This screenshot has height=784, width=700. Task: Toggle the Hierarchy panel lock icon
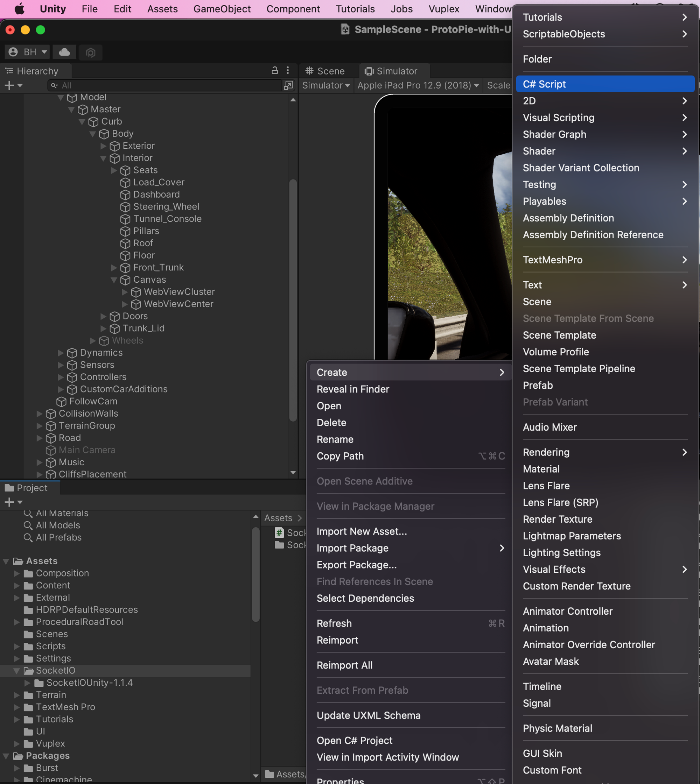274,70
